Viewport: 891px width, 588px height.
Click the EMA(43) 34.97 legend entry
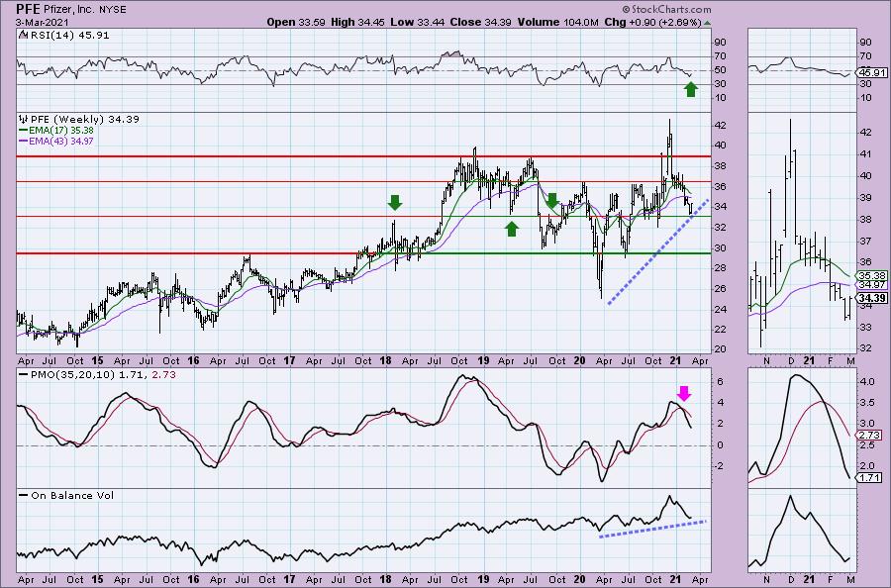[61, 141]
